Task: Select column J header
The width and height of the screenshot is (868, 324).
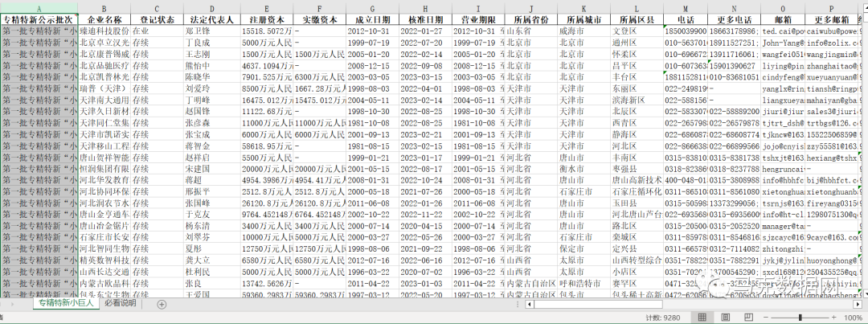Action: pyautogui.click(x=531, y=8)
